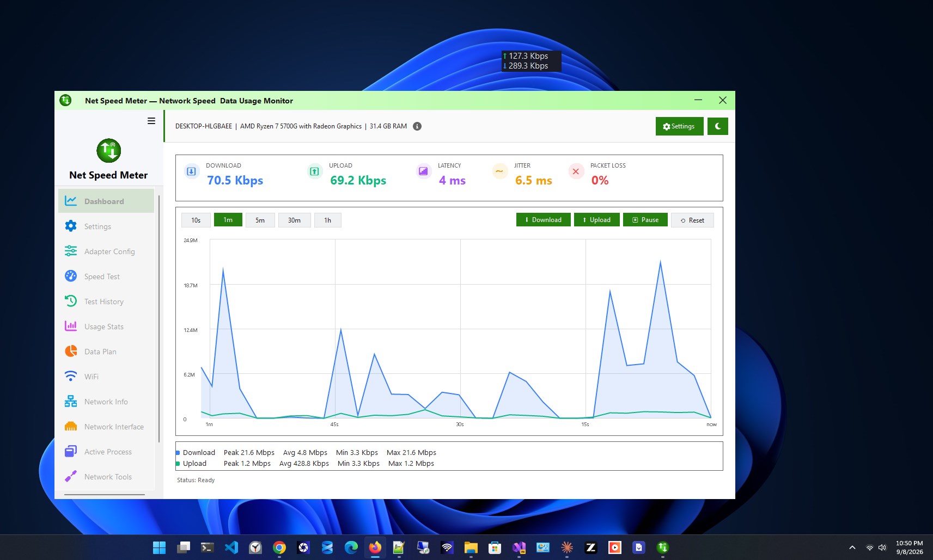Image resolution: width=933 pixels, height=560 pixels.
Task: Show hidden tray icons chevron
Action: [x=852, y=547]
